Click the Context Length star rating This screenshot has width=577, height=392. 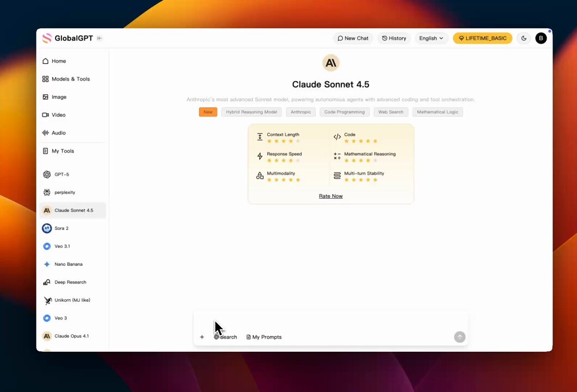(284, 142)
